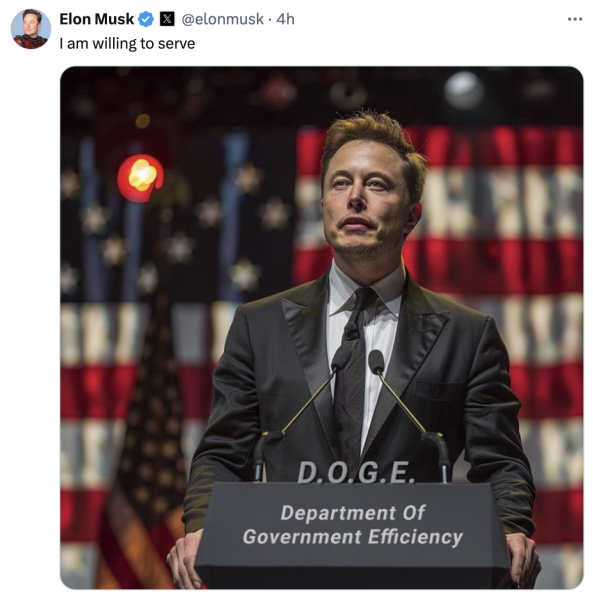Click the speaker's hand on the podium's right edge
Image resolution: width=593 pixels, height=600 pixels.
(x=523, y=559)
